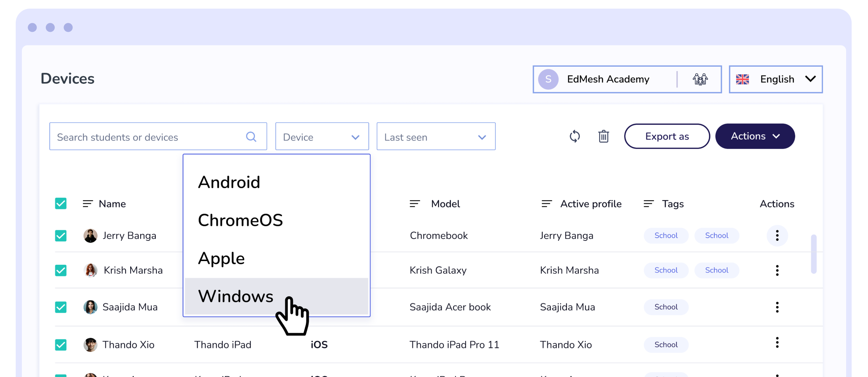Open the Last seen dropdown
The width and height of the screenshot is (868, 377).
click(x=436, y=136)
